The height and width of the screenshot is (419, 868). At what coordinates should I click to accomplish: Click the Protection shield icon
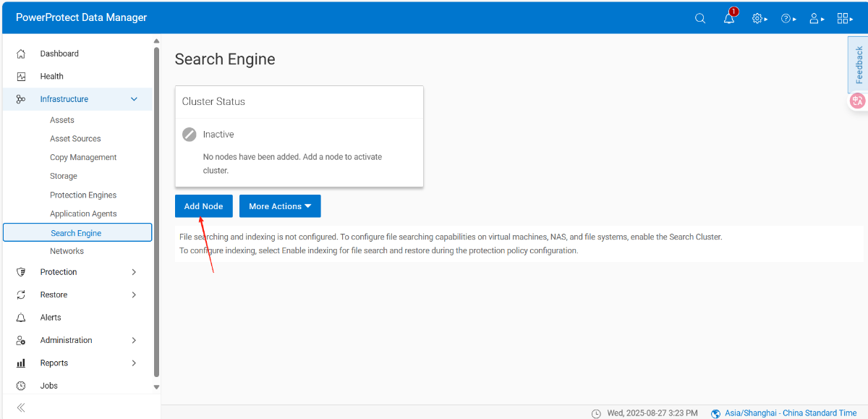[x=21, y=272]
